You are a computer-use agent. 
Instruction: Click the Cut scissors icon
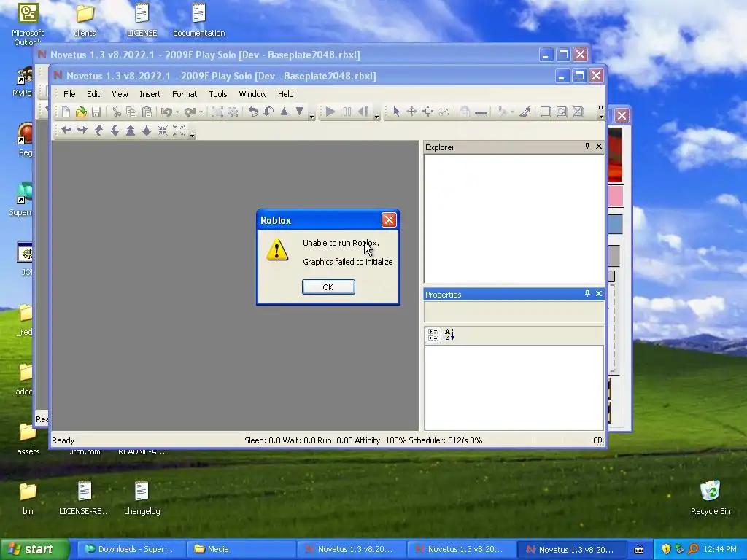point(116,112)
